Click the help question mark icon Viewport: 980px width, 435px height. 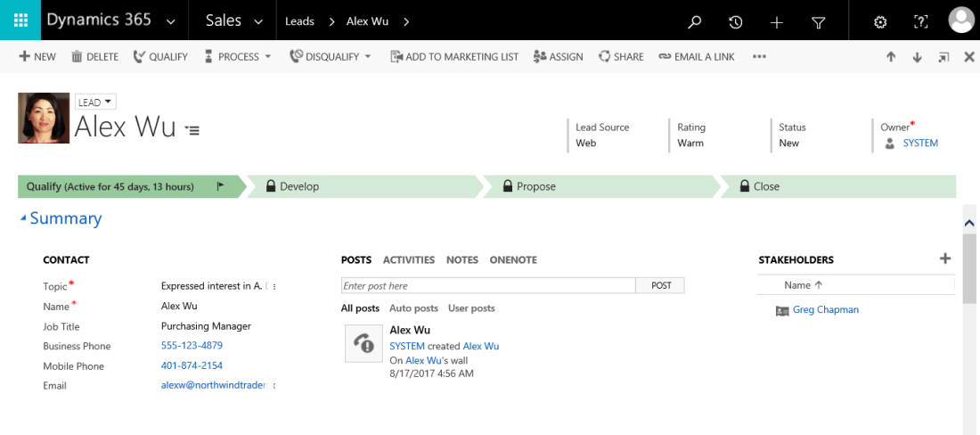921,22
